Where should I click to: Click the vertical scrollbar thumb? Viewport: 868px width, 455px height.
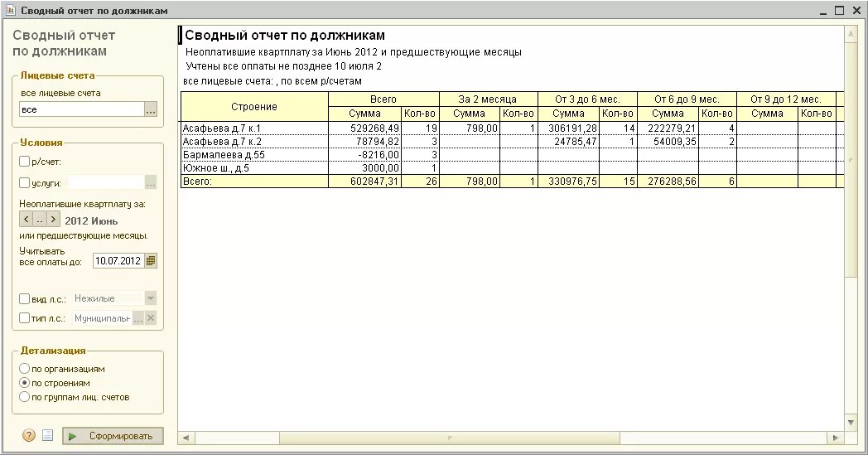[851, 159]
